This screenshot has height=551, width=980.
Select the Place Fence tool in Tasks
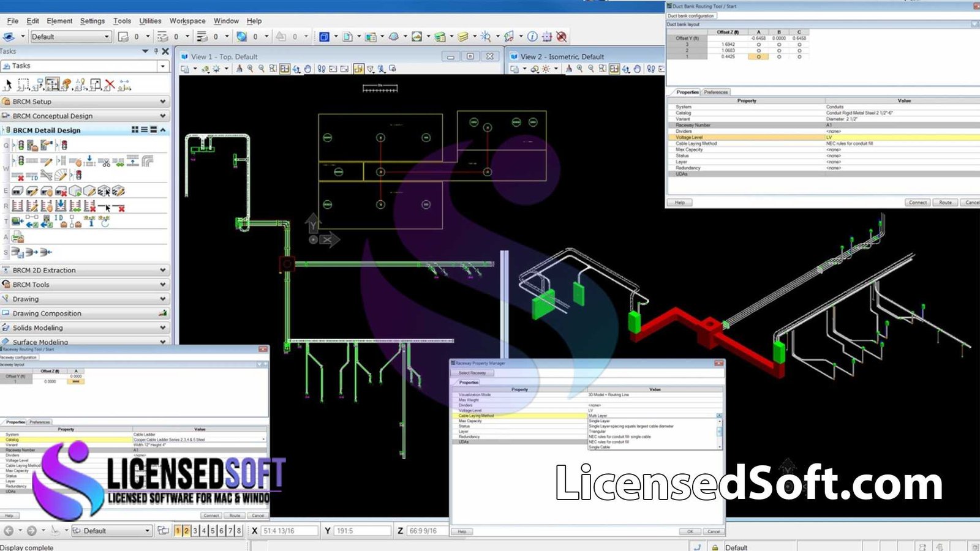[23, 84]
